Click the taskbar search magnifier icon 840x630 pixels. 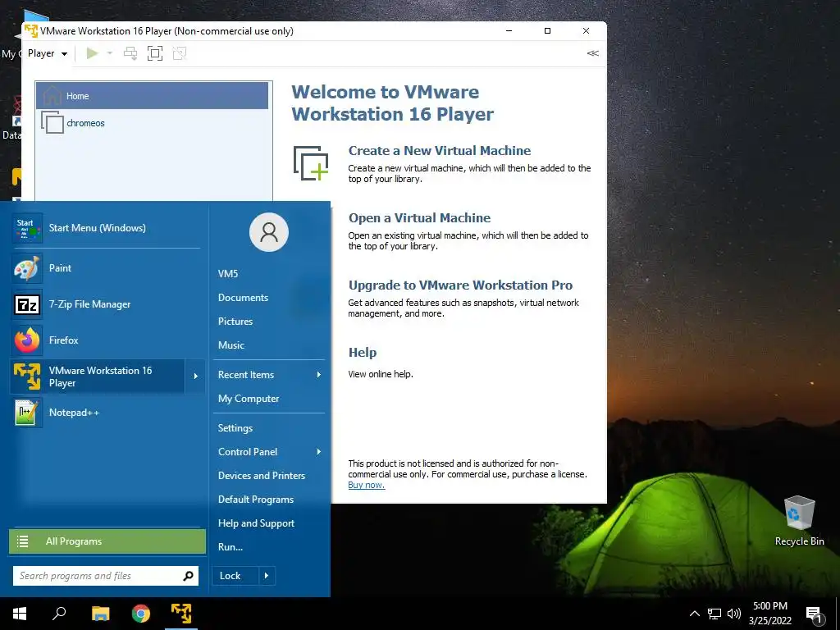(59, 614)
